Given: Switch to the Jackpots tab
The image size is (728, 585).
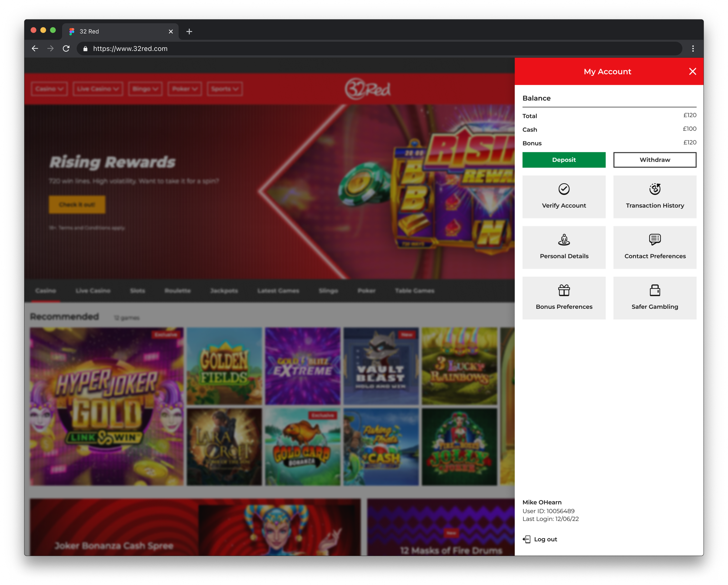Looking at the screenshot, I should click(224, 291).
